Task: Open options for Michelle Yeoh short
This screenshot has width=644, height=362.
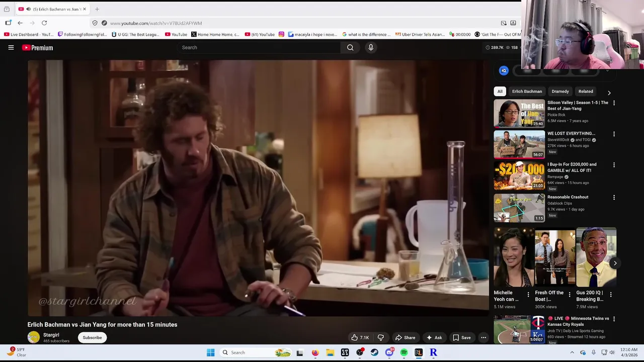Action: pyautogui.click(x=528, y=295)
